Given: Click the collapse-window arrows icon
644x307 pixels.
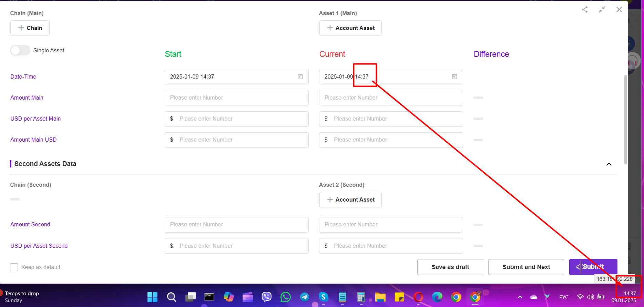Looking at the screenshot, I should coord(602,10).
